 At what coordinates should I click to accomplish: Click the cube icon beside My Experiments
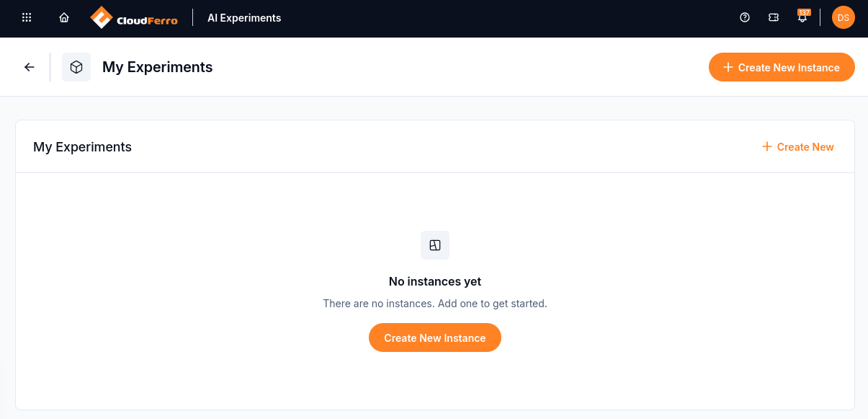pos(76,67)
